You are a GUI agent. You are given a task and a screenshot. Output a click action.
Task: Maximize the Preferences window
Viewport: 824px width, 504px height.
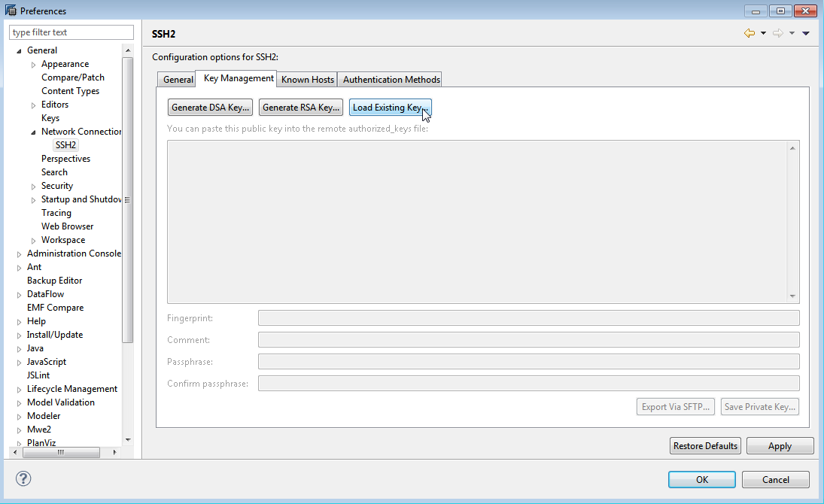(x=780, y=11)
